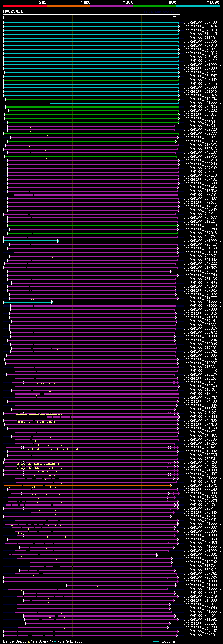Image resolution: width=223 pixels, height=644 pixels.
Task: Select label UniRef100_A2V0U9
Action: tap(200, 210)
